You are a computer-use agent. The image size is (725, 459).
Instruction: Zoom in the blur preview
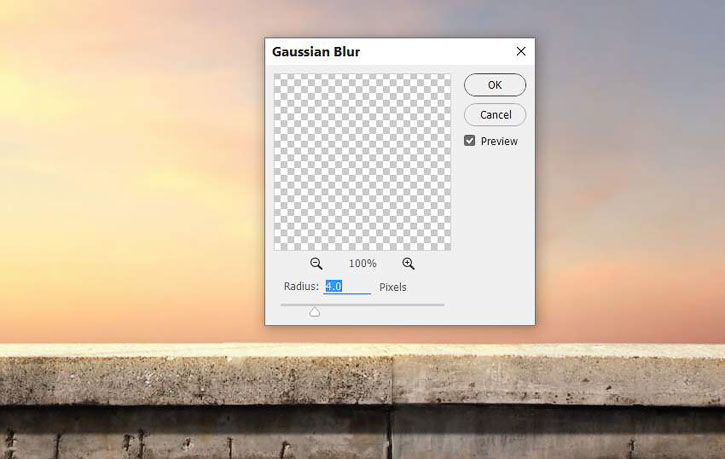point(408,263)
